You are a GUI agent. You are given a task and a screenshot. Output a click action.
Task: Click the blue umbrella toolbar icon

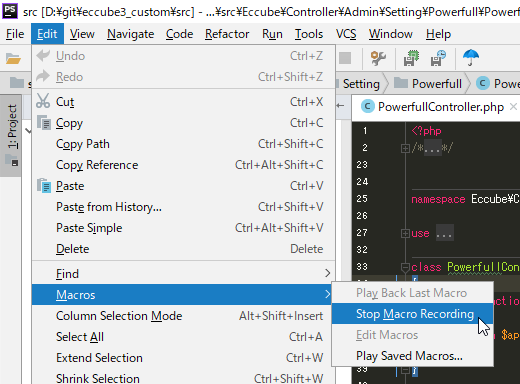point(471,57)
